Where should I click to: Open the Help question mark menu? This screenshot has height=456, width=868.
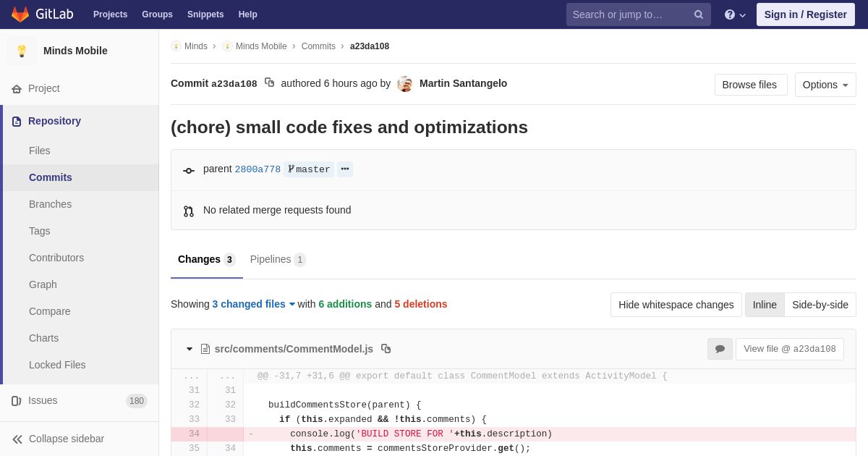tap(734, 14)
